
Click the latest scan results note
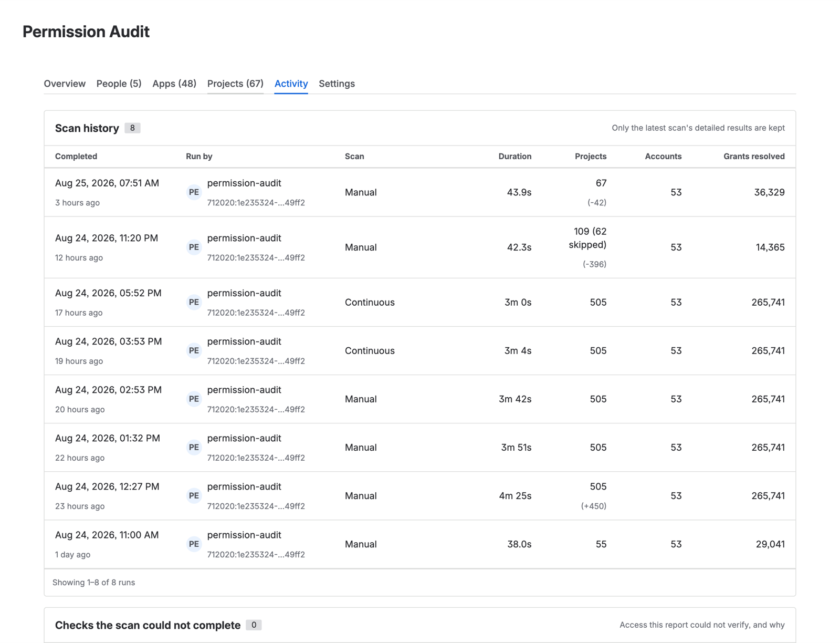click(x=698, y=128)
